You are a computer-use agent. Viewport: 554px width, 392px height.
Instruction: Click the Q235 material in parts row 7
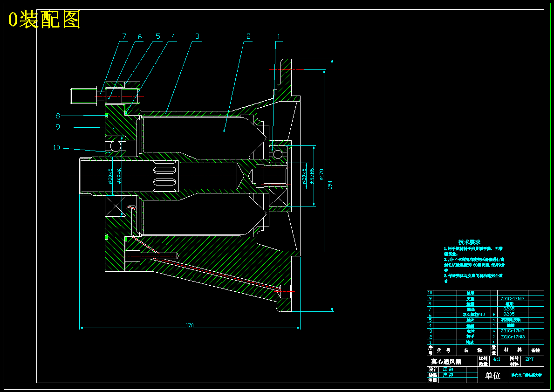coord(509,309)
